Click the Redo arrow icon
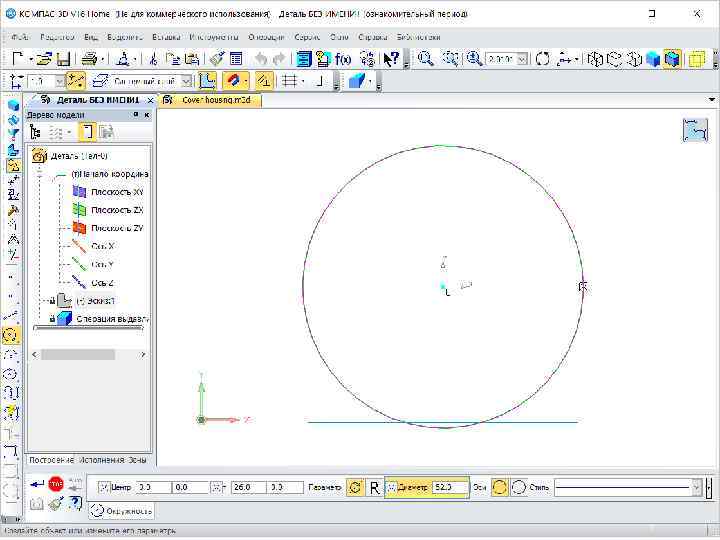Screen dimensions: 720x540 279,59
